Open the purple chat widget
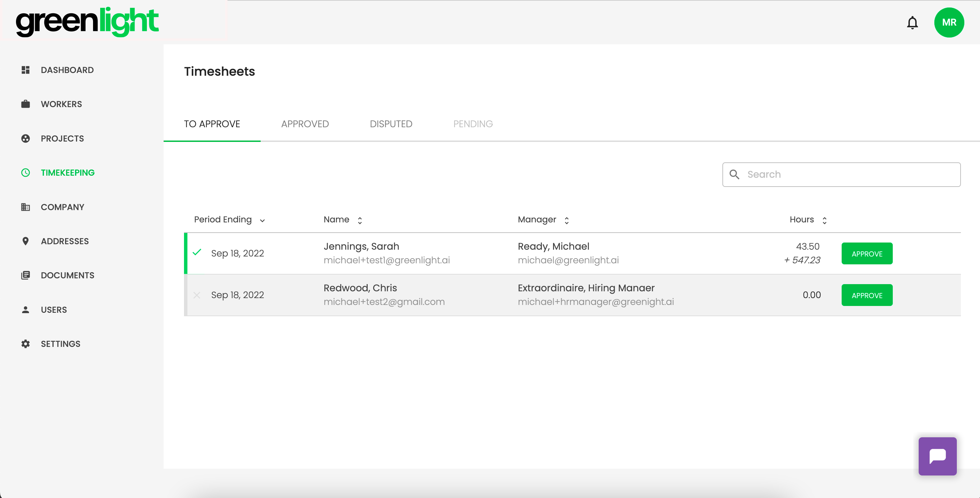 [937, 456]
